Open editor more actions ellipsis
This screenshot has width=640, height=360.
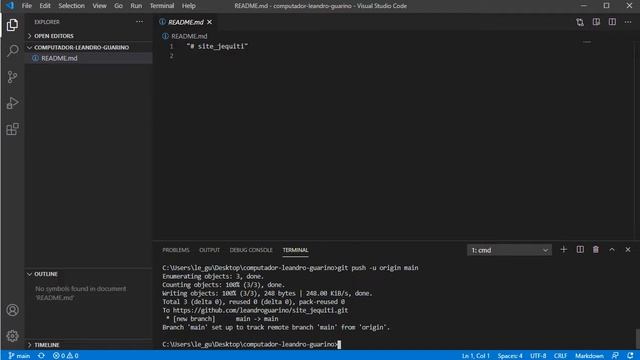628,22
